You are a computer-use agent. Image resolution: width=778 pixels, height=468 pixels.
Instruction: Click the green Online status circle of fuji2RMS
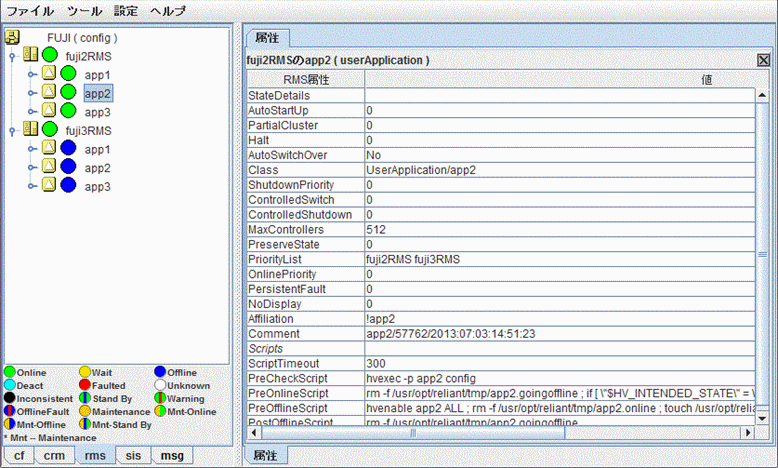[50, 55]
